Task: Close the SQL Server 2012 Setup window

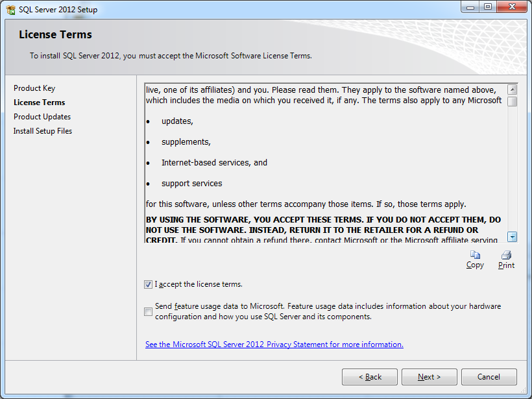Action: (x=513, y=7)
